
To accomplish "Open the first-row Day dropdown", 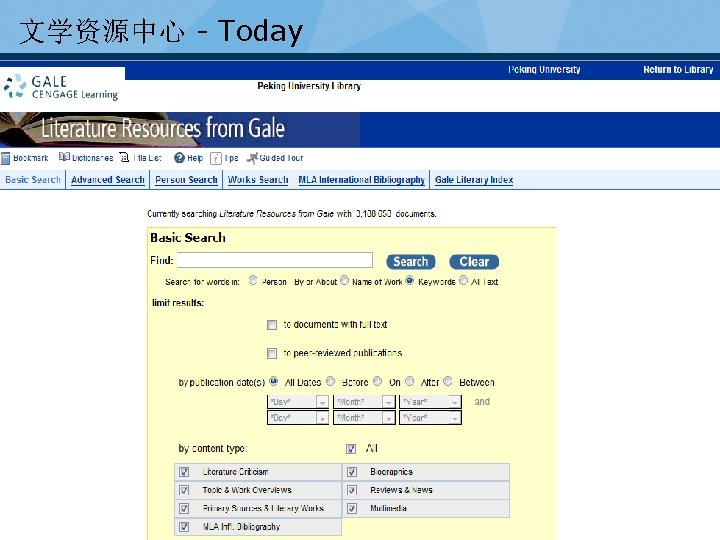I will click(298, 402).
